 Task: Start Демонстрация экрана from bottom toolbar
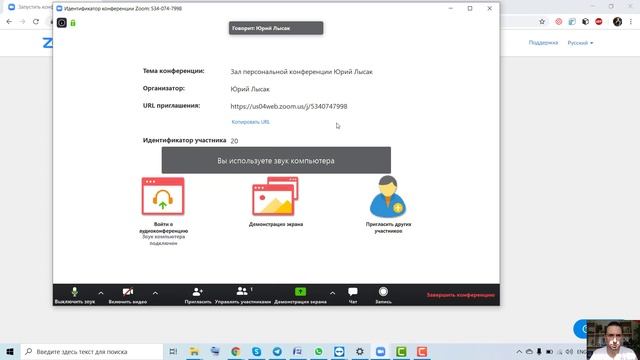click(300, 296)
